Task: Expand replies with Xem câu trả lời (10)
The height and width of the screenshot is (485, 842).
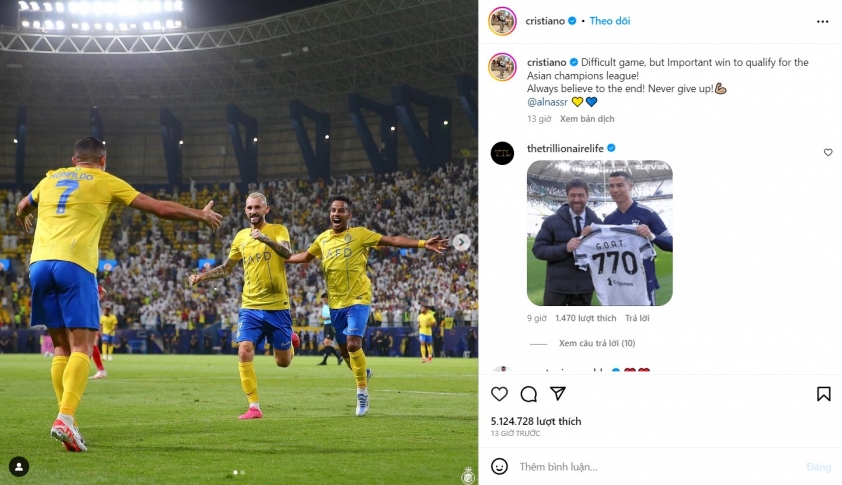Action: point(597,343)
